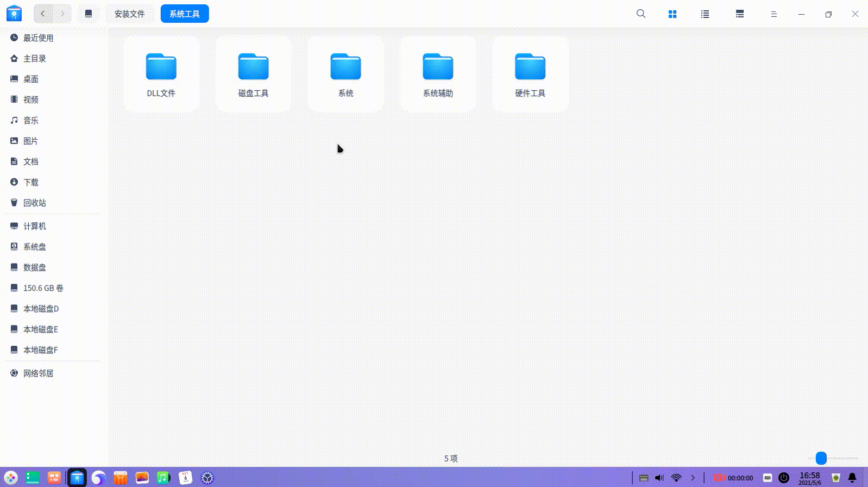Open the calendar taskbar icon
The image size is (868, 487).
[x=186, y=478]
